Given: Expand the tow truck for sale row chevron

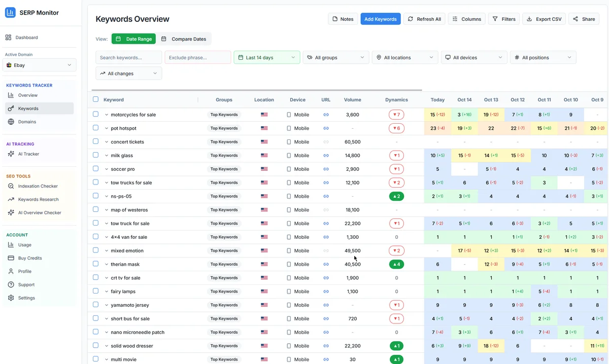Looking at the screenshot, I should click(x=107, y=224).
